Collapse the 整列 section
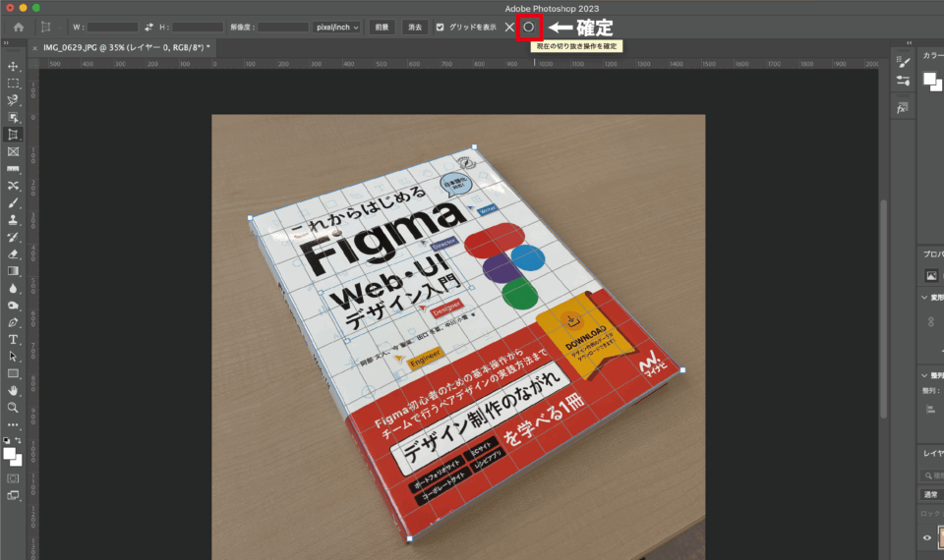 click(x=924, y=375)
